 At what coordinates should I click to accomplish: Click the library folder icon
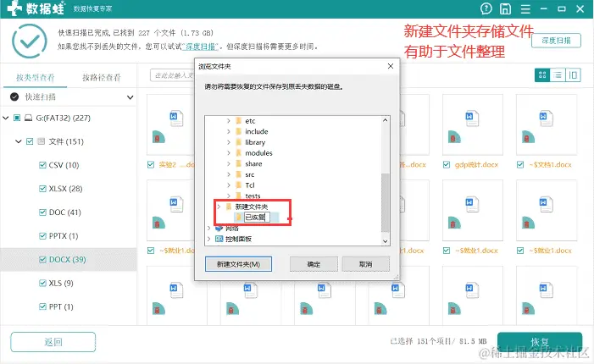click(x=239, y=142)
